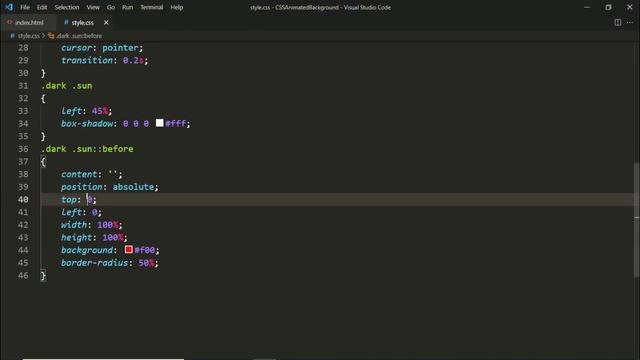Click the 'border-radius: 50%;' line
The width and height of the screenshot is (640, 360).
click(x=110, y=263)
